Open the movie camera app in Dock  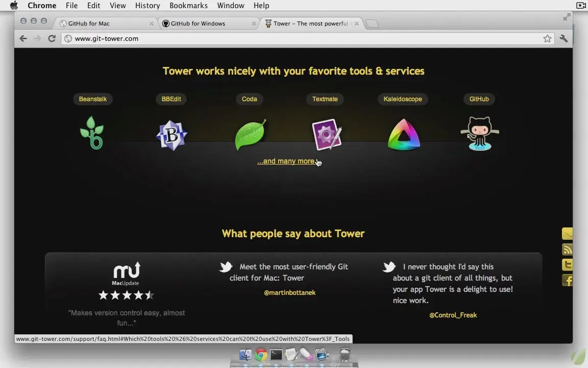point(322,355)
